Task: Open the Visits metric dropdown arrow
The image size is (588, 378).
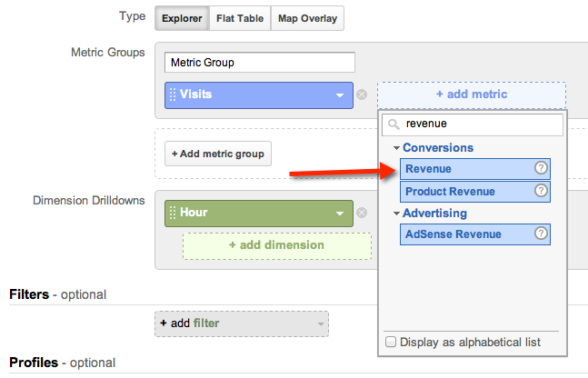Action: click(340, 94)
